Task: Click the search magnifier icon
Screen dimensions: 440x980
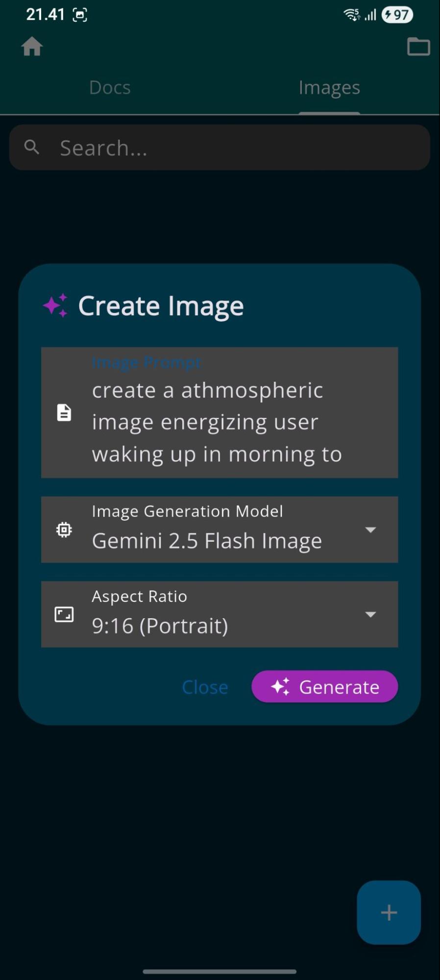Action: click(32, 147)
